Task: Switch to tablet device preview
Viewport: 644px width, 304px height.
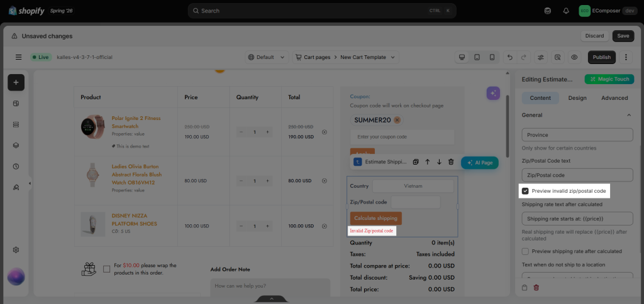Action: (x=477, y=57)
